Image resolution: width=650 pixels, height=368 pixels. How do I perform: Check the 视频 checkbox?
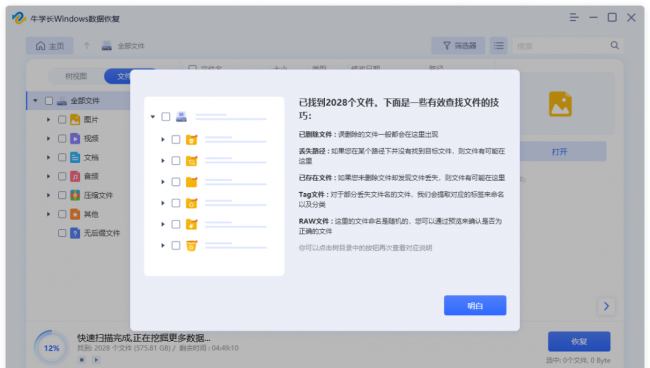pos(62,138)
